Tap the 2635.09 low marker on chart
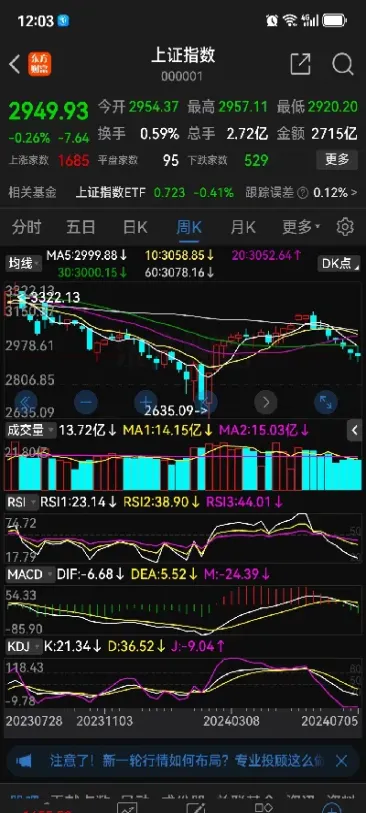 coord(176,411)
